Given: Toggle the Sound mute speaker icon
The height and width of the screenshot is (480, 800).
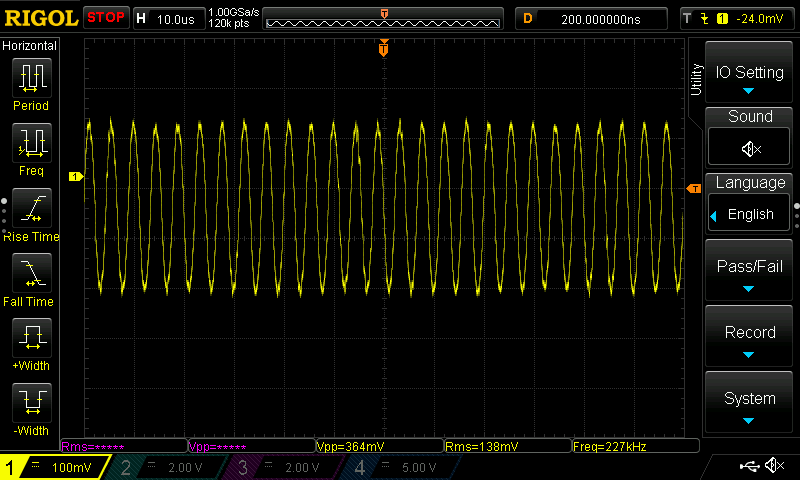Looking at the screenshot, I should point(749,148).
